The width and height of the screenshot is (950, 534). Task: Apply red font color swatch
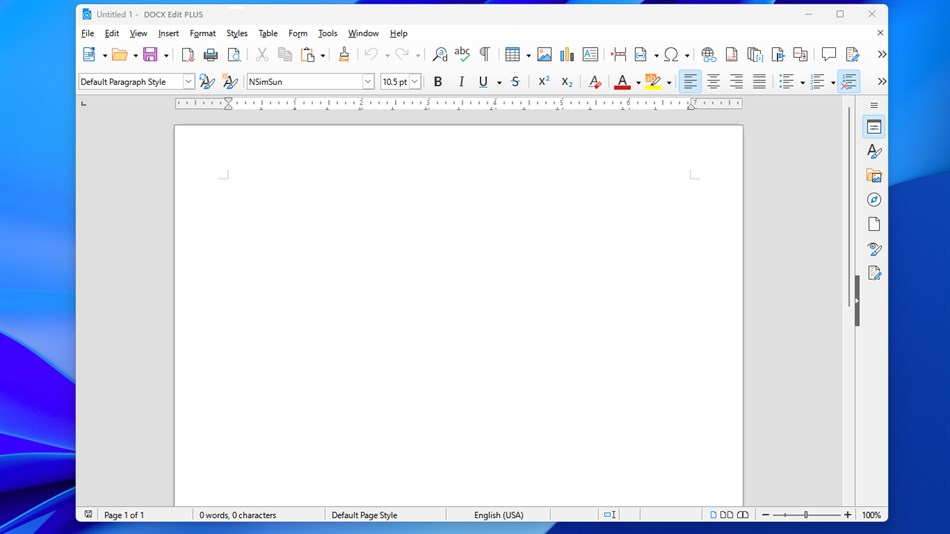622,82
